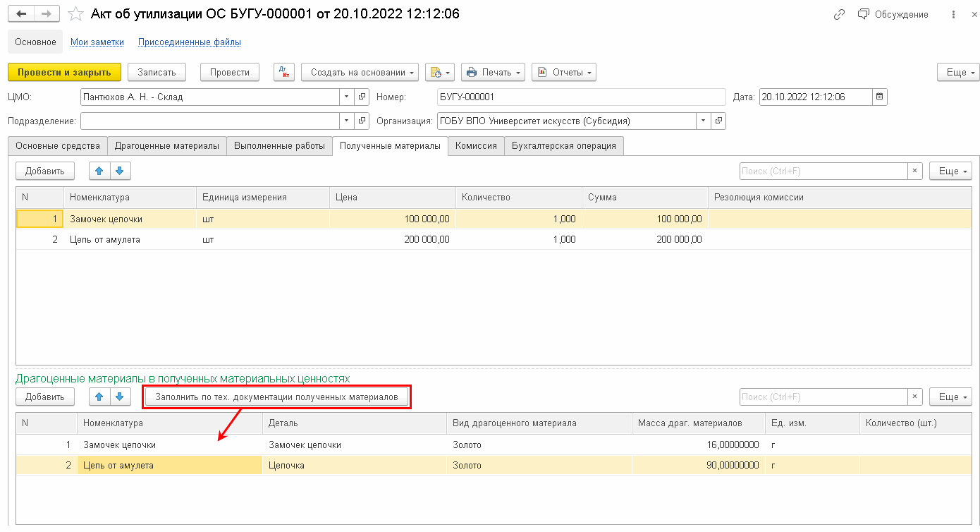Click the 90,00000000 mass cell
The height and width of the screenshot is (532, 980).
[x=698, y=466]
